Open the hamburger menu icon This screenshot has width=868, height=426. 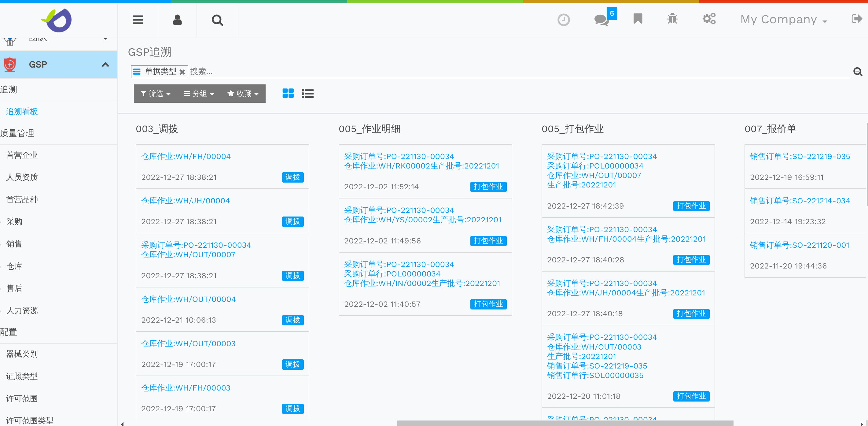138,20
